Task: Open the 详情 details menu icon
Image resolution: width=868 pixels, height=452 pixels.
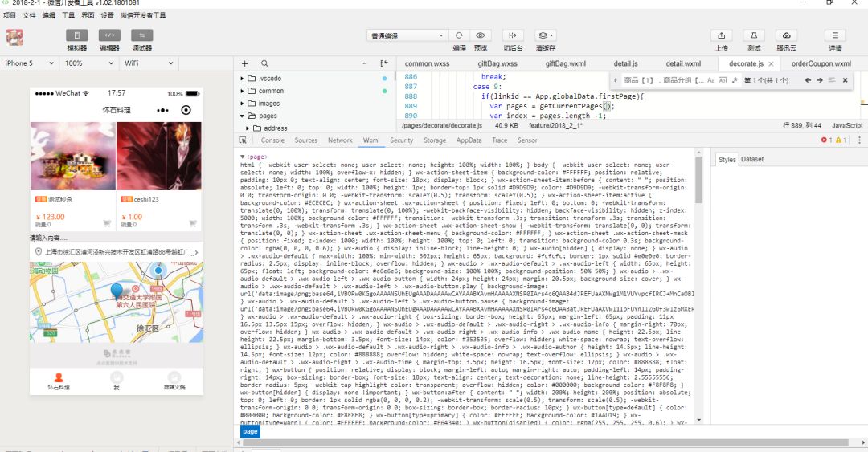Action: [x=835, y=35]
